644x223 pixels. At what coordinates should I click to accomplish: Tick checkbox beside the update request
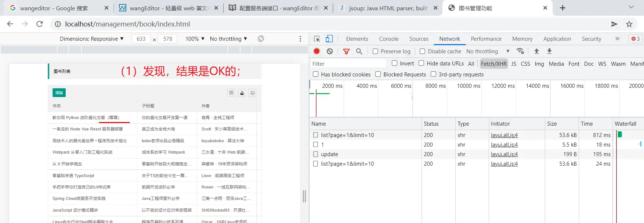[315, 154]
